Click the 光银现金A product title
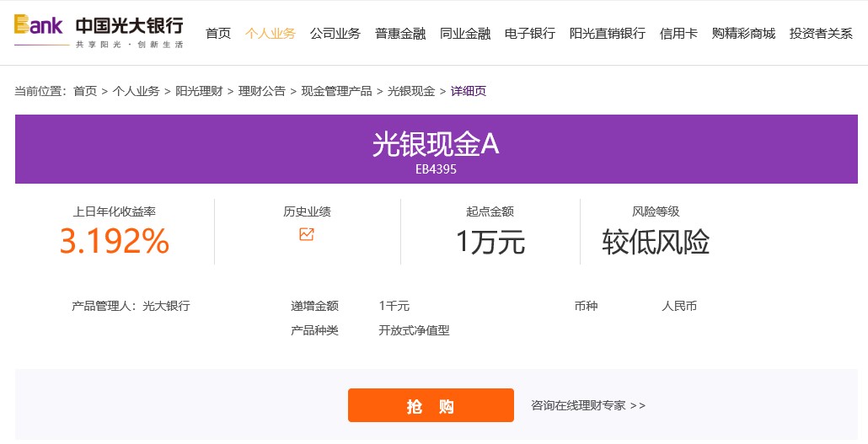The image size is (868, 444). (436, 145)
